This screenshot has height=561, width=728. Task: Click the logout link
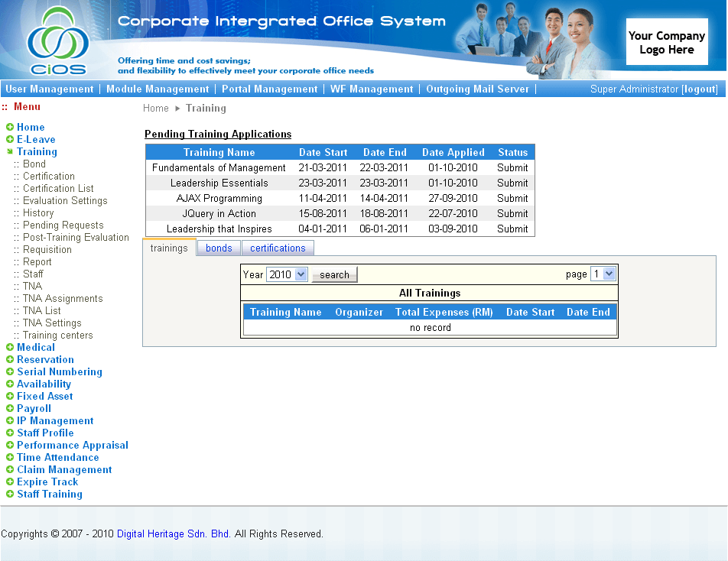[700, 89]
